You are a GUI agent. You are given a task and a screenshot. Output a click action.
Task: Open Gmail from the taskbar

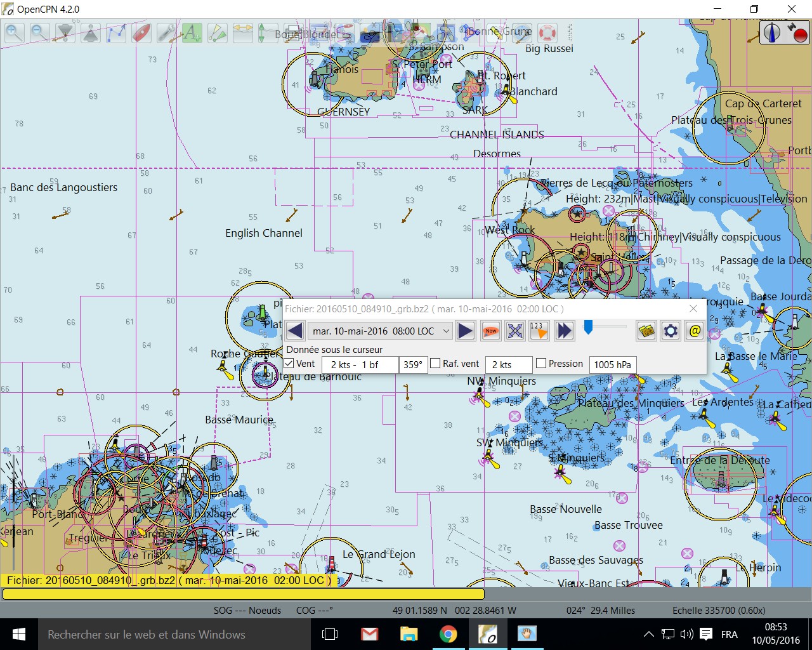(369, 634)
